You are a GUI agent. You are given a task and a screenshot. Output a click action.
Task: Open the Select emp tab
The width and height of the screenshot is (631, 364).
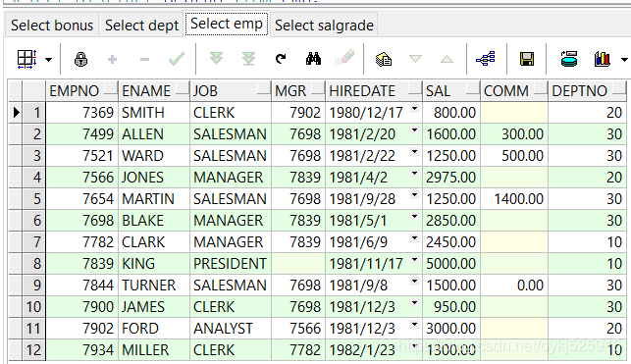(x=227, y=24)
